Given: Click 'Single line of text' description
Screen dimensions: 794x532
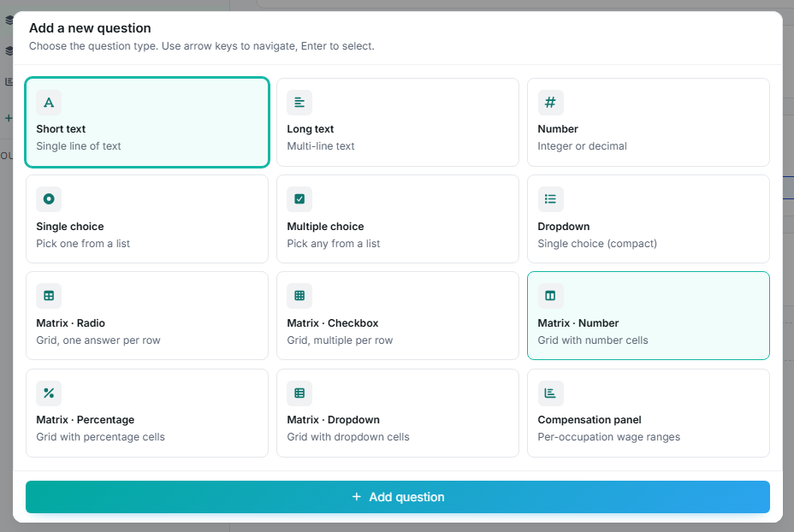Looking at the screenshot, I should point(79,145).
